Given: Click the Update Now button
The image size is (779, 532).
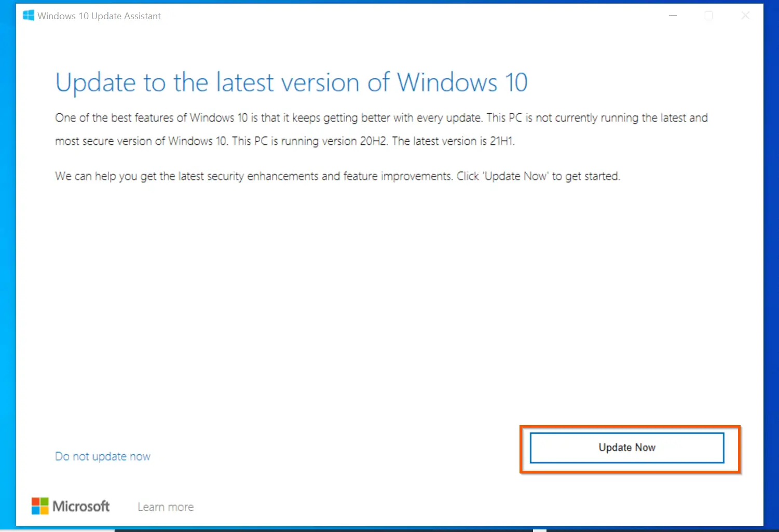Looking at the screenshot, I should click(x=627, y=447).
